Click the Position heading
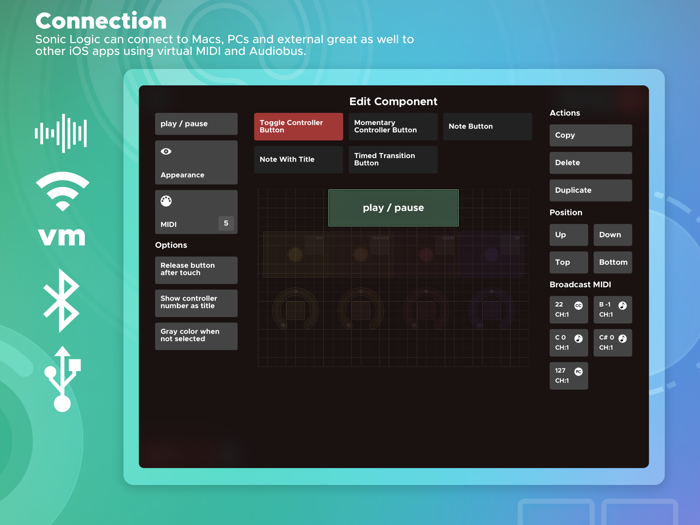The image size is (700, 525). 566,212
